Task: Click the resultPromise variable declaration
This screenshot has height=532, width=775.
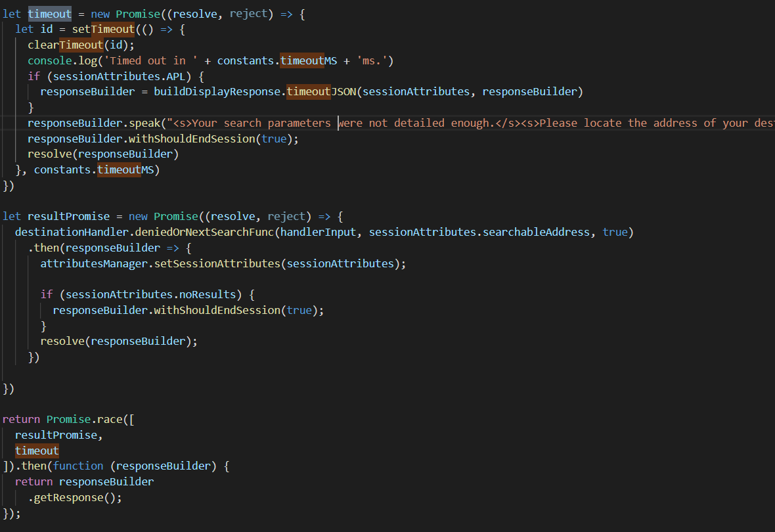Action: tap(69, 216)
